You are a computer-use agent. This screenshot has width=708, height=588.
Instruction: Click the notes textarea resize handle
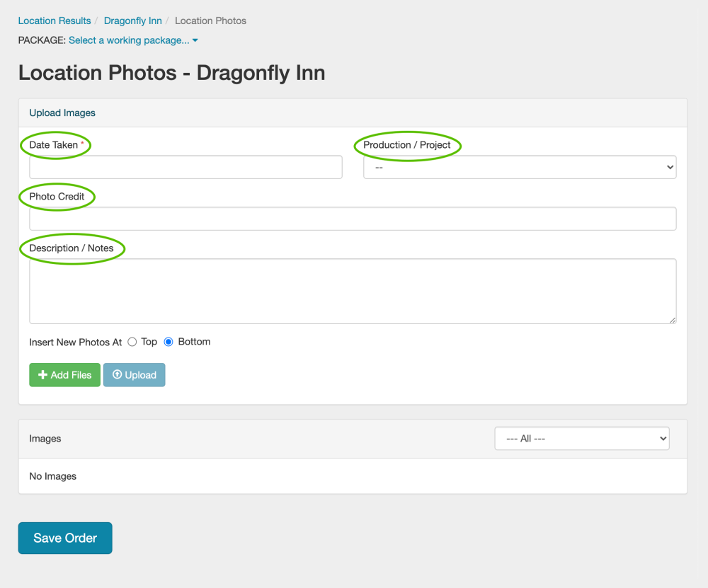673,320
